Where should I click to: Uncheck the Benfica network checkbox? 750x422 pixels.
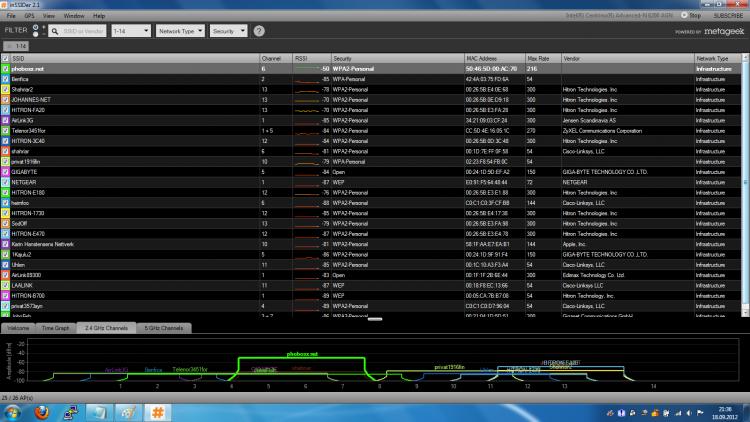tap(5, 79)
